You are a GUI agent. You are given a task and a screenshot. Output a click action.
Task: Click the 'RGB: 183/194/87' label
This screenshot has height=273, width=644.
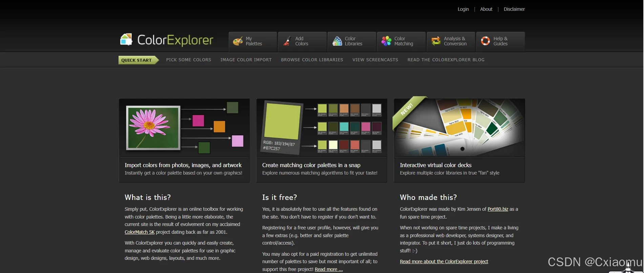pos(279,143)
